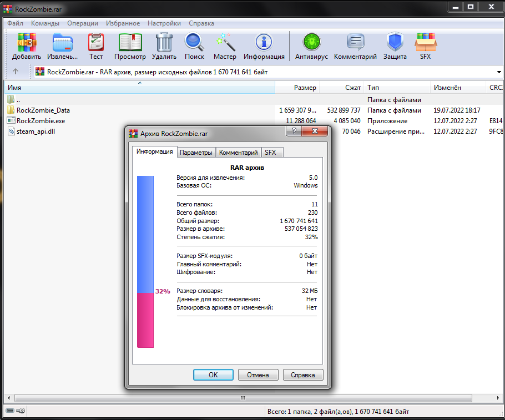Screen dimensions: 505x420
Task: Click the horizontal scrollbar of file list
Action: pyautogui.click(x=243, y=398)
